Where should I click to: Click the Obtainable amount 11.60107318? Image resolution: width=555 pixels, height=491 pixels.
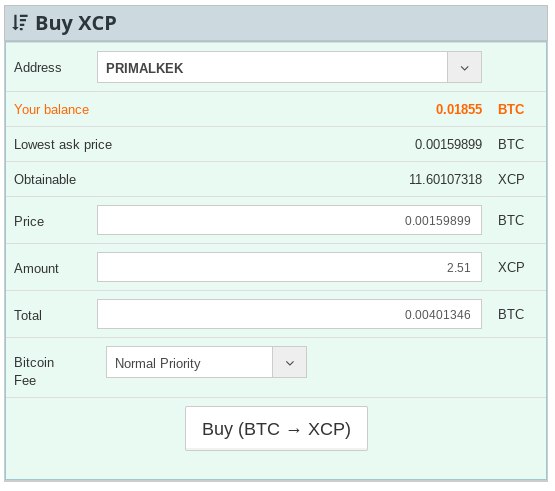pyautogui.click(x=446, y=179)
